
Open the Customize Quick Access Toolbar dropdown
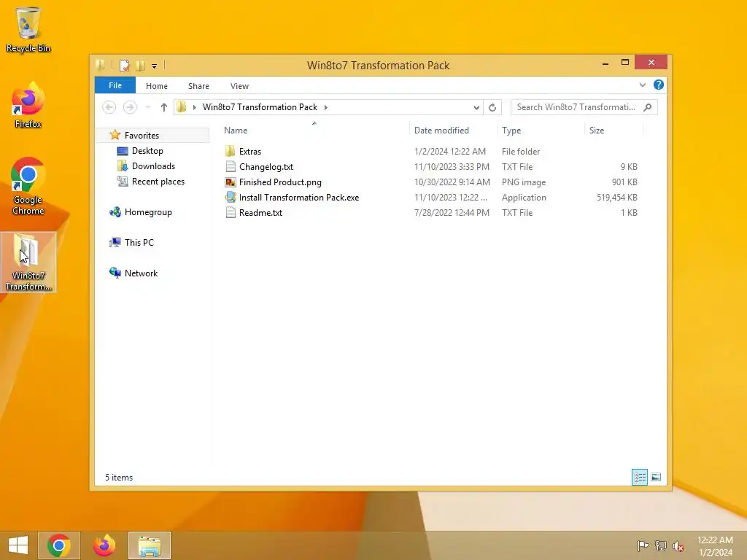coord(155,66)
